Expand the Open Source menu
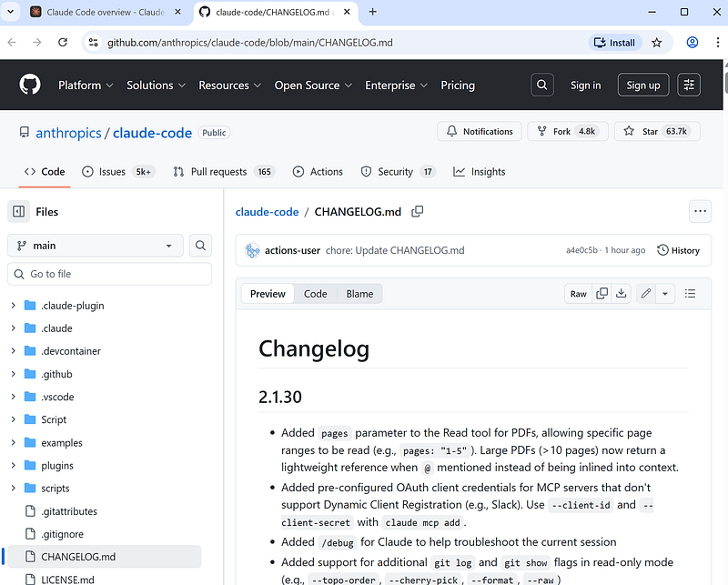Screen dimensions: 728x585 click(x=313, y=86)
